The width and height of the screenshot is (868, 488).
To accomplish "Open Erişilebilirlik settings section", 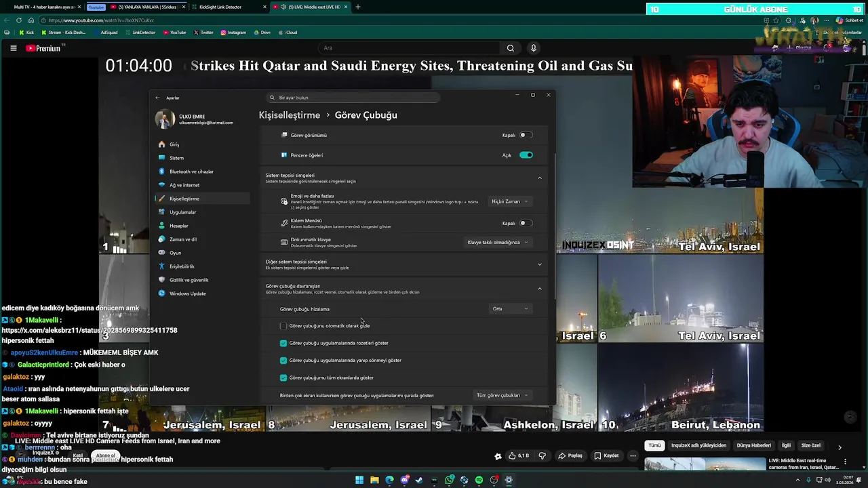I will 202,266.
